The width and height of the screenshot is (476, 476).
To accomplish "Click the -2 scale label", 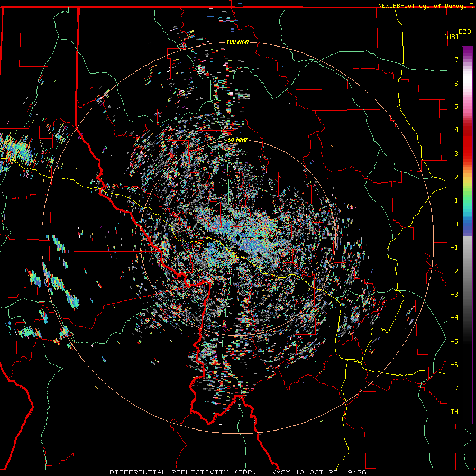I will [x=454, y=271].
